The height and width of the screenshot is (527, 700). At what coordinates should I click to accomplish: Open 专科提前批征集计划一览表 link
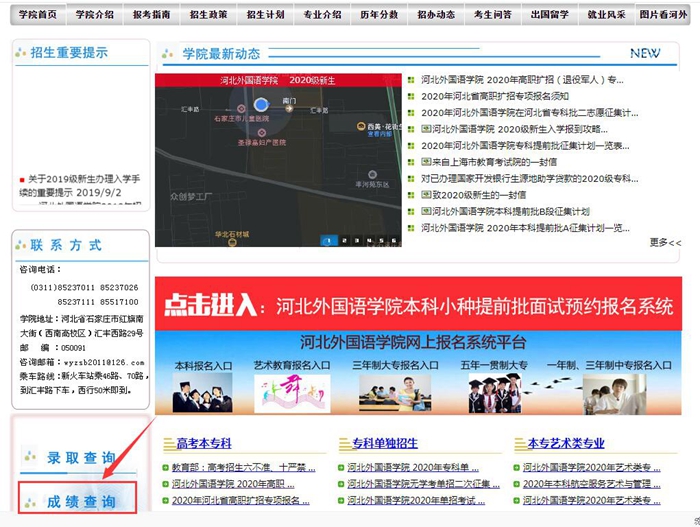click(525, 146)
